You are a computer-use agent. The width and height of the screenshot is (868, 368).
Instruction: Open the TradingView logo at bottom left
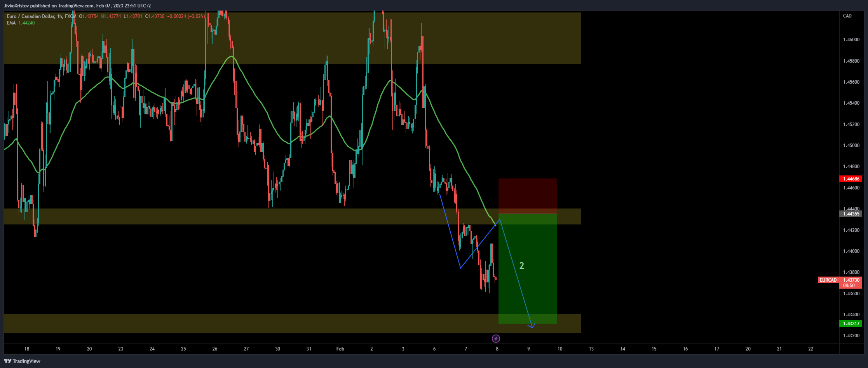point(22,361)
